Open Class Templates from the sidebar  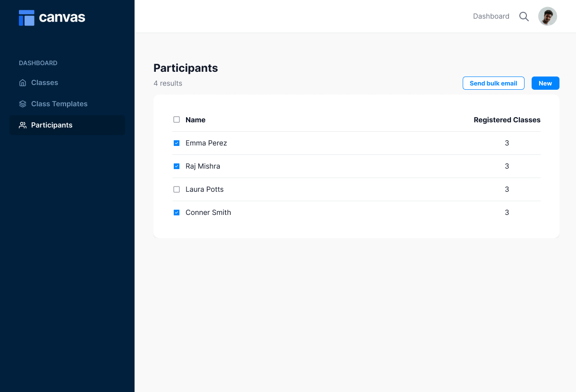tap(59, 103)
